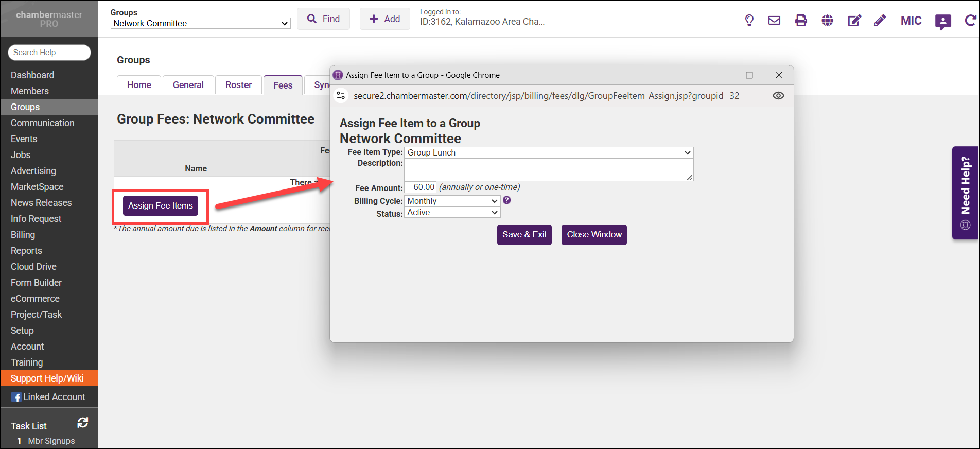Expand the Billing Cycle dropdown
980x449 pixels.
click(452, 201)
